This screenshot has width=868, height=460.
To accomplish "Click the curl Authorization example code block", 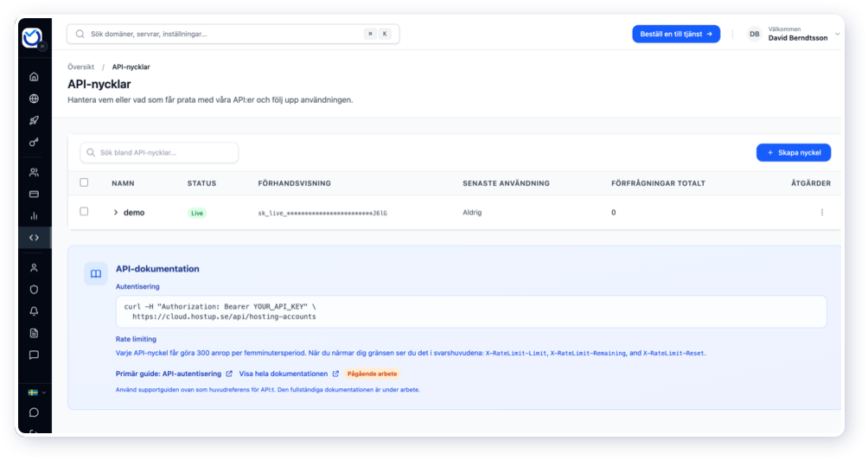I will pos(471,311).
